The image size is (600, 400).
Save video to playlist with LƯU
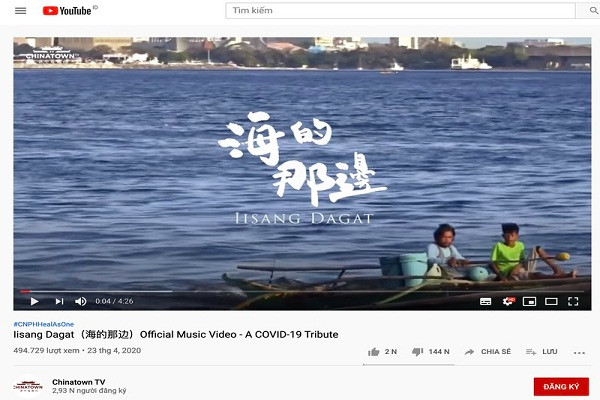coord(541,351)
